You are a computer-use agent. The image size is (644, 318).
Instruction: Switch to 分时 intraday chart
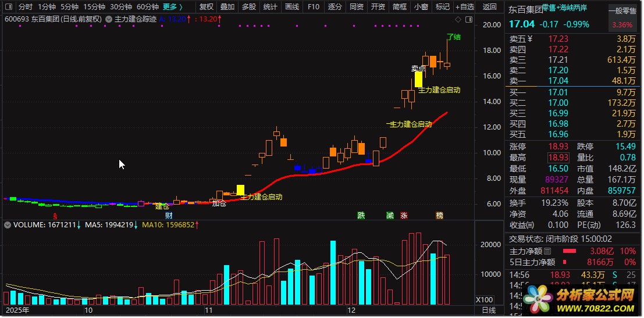pyautogui.click(x=25, y=7)
